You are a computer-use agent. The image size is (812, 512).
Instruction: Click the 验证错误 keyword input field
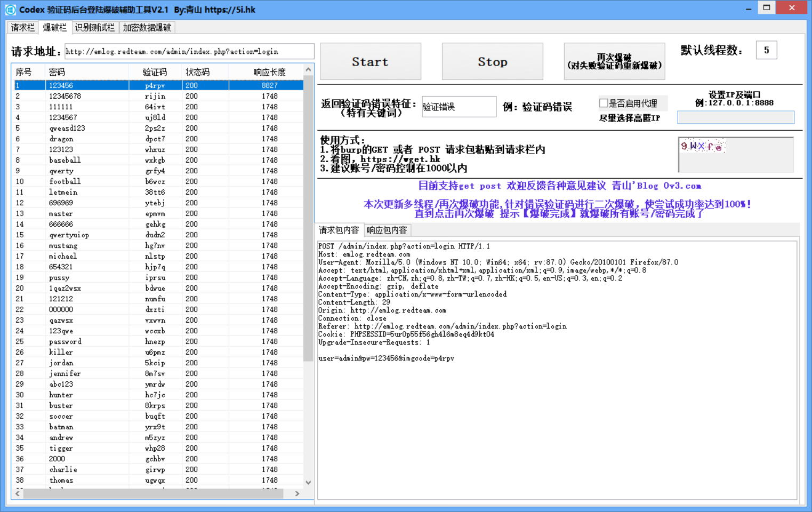[459, 107]
